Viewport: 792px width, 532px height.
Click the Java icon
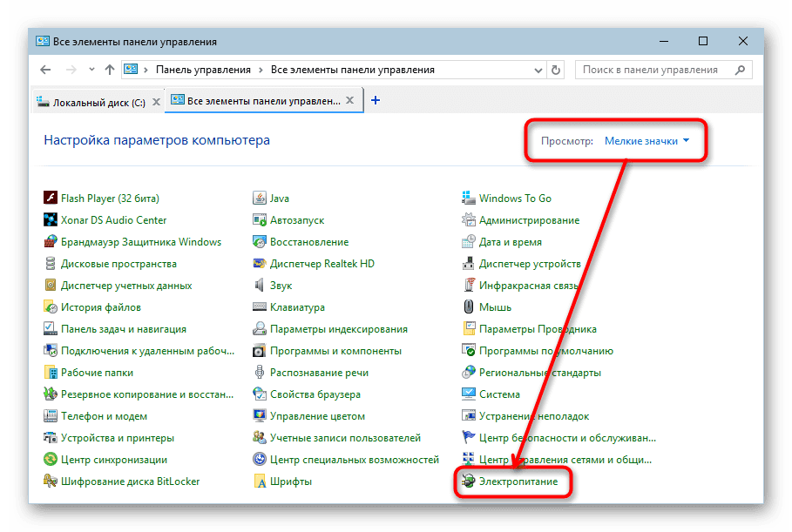pyautogui.click(x=259, y=198)
